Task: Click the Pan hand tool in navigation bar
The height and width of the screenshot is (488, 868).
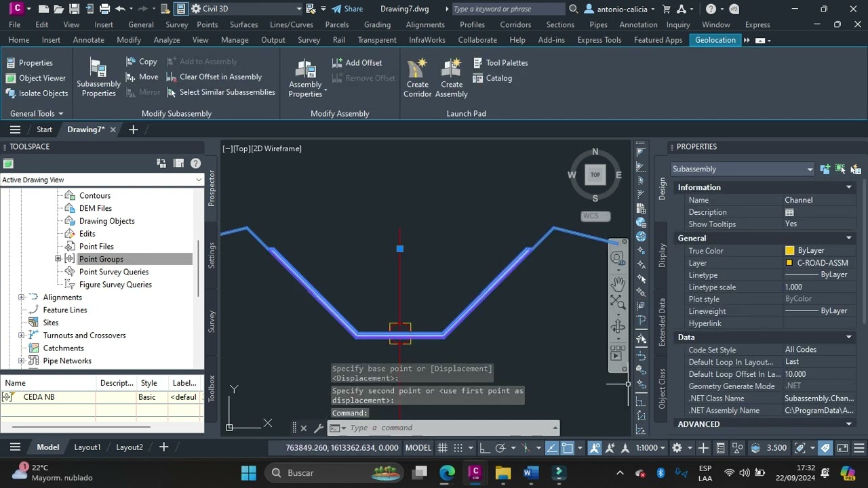Action: [x=617, y=283]
